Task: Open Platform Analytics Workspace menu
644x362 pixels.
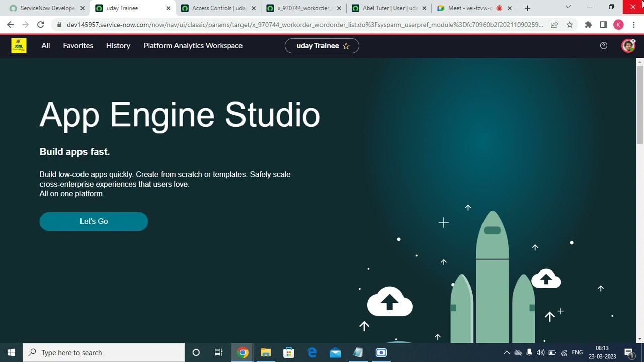Action: 193,46
